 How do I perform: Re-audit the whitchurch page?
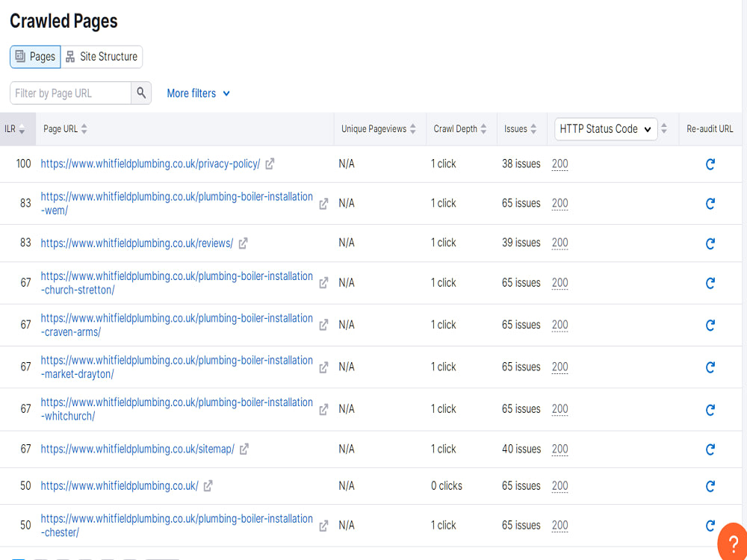click(x=710, y=409)
